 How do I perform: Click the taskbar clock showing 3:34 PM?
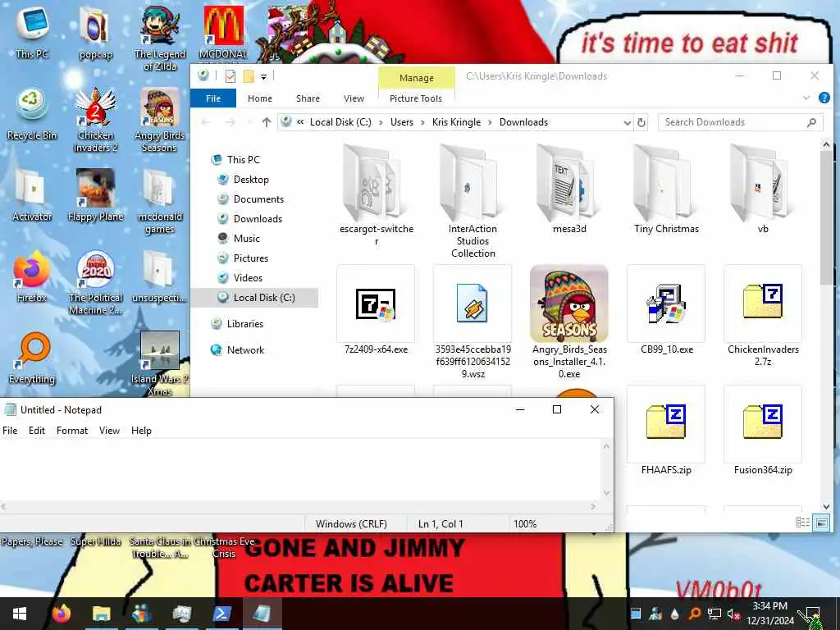[x=769, y=614]
